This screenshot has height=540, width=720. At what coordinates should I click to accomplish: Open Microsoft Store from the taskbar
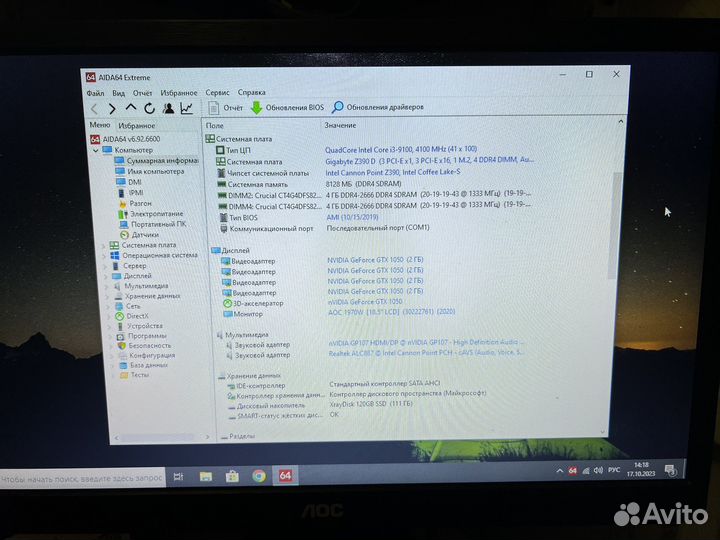click(x=232, y=477)
